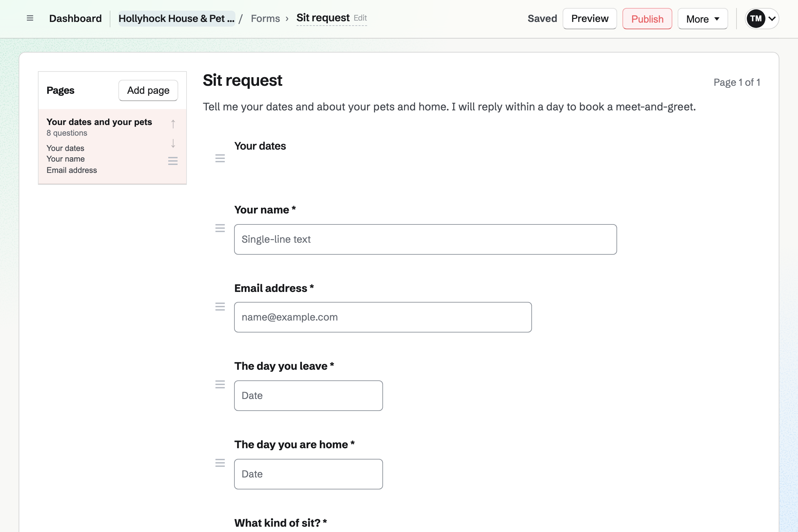Open the hamburger navigation menu
Screen dimensions: 798x532
pyautogui.click(x=30, y=18)
